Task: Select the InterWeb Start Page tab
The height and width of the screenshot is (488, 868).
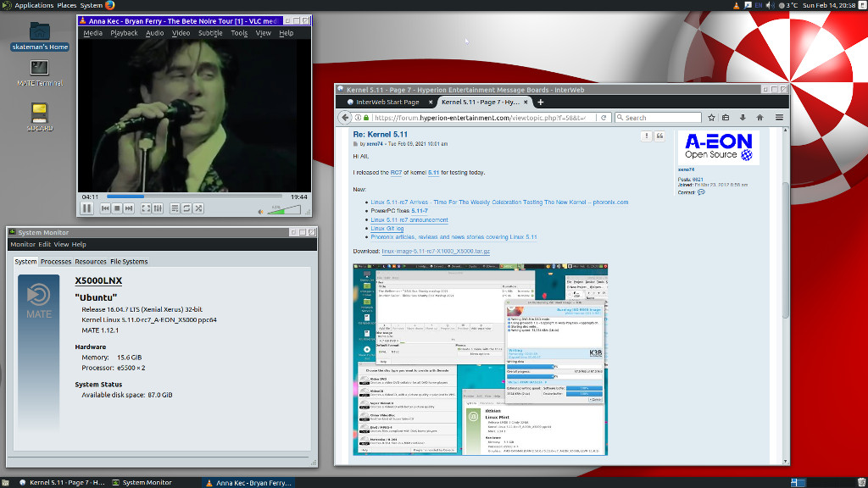Action: pyautogui.click(x=387, y=103)
